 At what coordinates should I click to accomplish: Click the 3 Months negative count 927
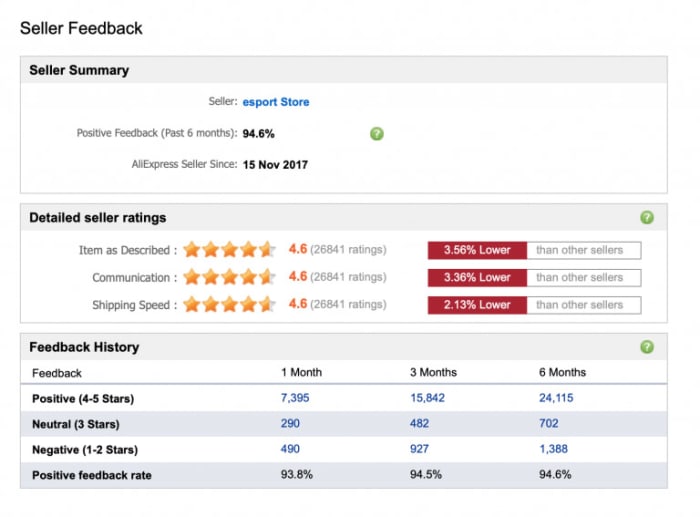coord(420,450)
